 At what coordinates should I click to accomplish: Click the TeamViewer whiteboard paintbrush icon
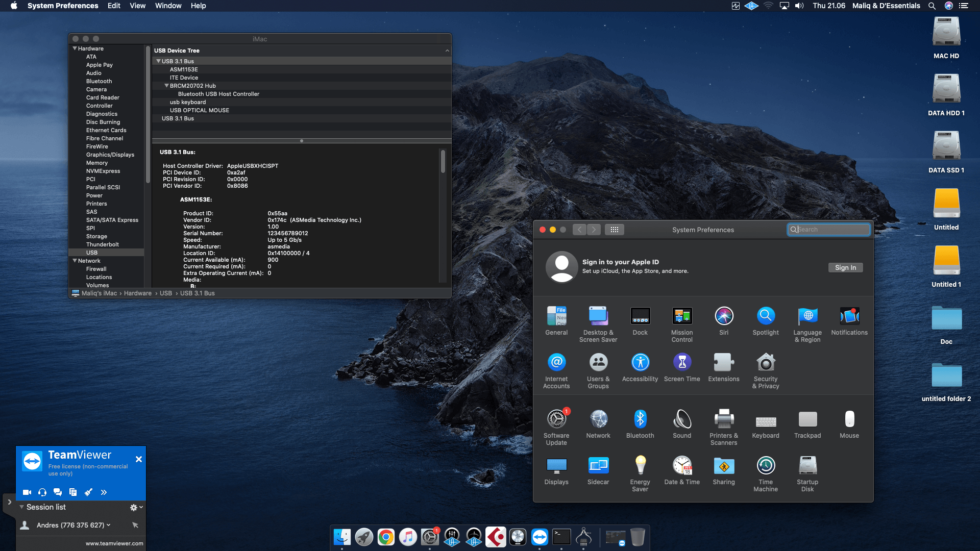coord(88,492)
